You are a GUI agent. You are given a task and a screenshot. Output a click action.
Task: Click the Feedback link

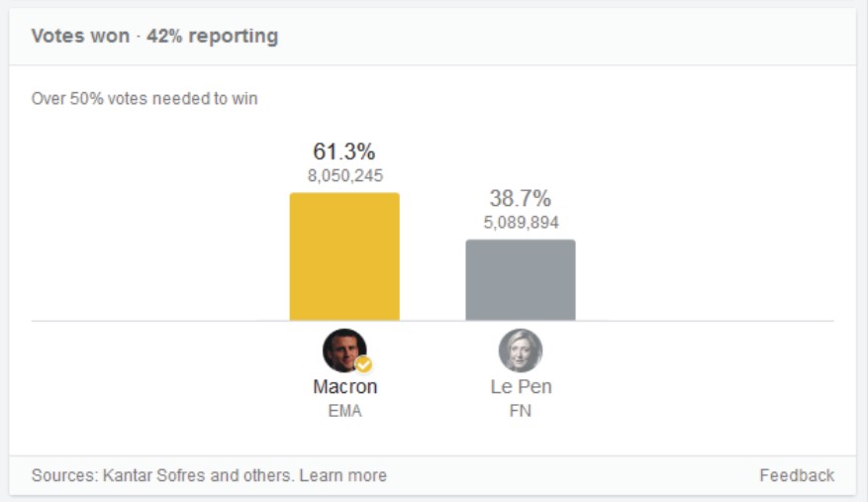tap(797, 475)
